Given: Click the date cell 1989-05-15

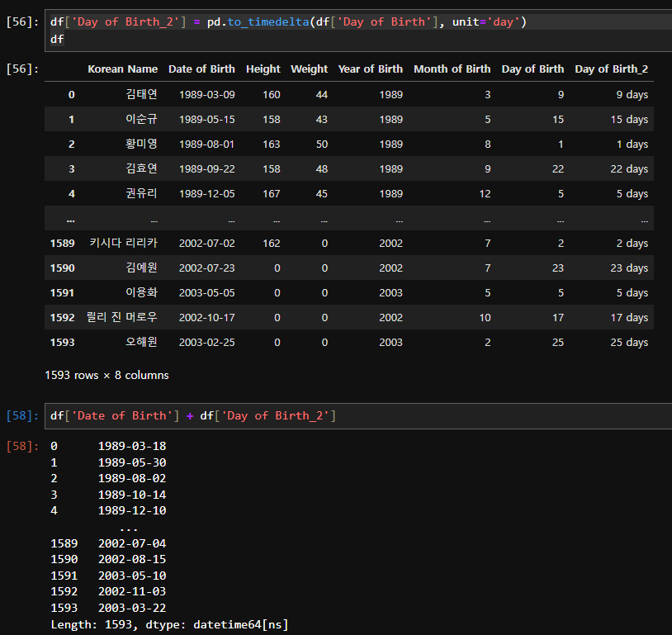Looking at the screenshot, I should coord(207,120).
